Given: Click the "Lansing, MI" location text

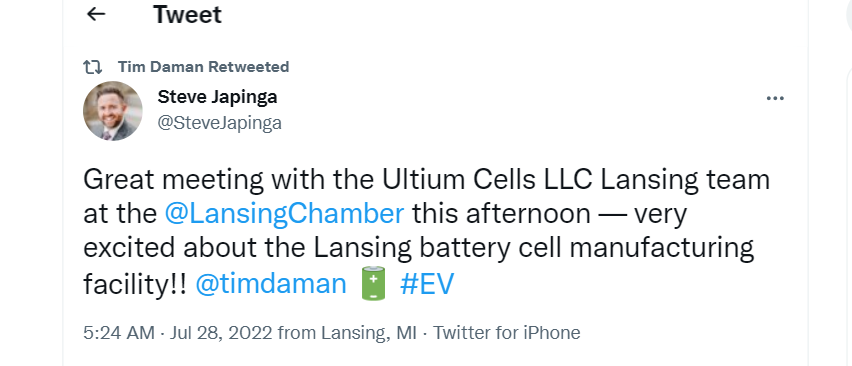Looking at the screenshot, I should click(369, 332).
